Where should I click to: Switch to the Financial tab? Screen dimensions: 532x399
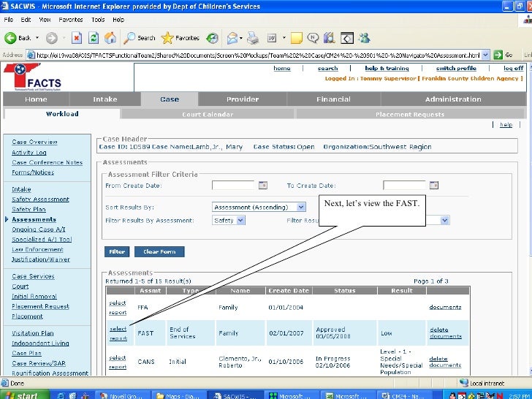coord(333,99)
